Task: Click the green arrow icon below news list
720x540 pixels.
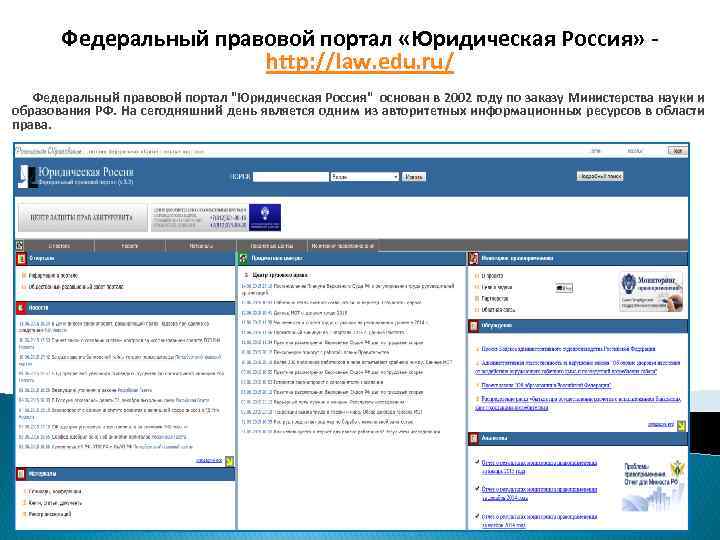Action: point(229,461)
